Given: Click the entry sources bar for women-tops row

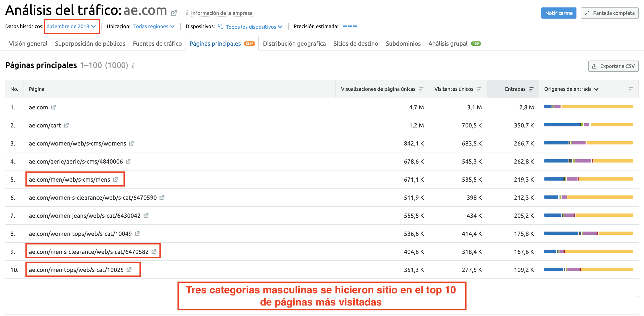Looking at the screenshot, I should [588, 233].
